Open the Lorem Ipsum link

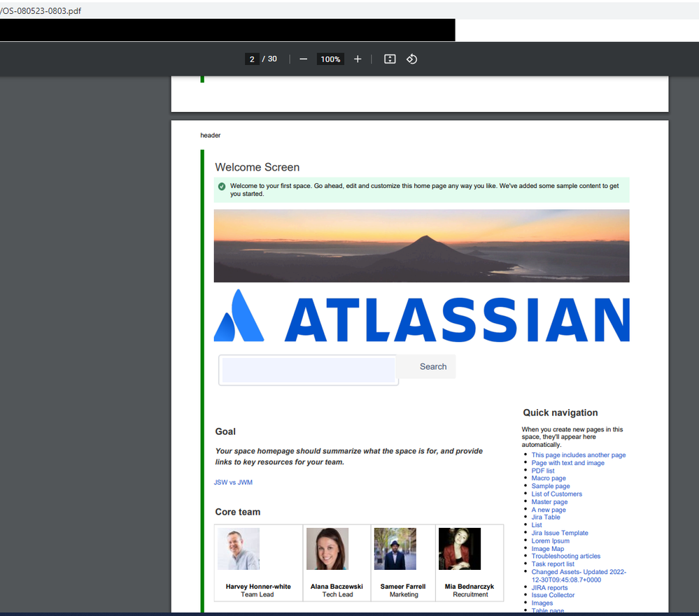550,540
